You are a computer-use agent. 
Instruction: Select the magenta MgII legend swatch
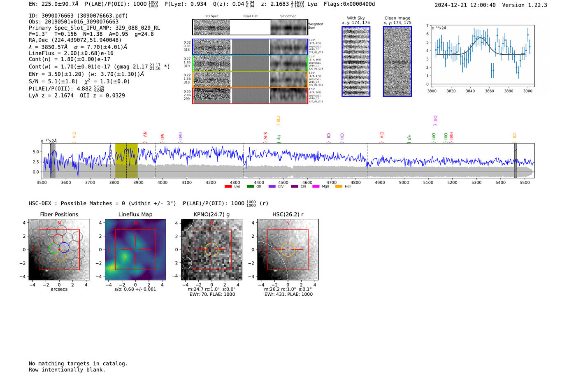[316, 187]
